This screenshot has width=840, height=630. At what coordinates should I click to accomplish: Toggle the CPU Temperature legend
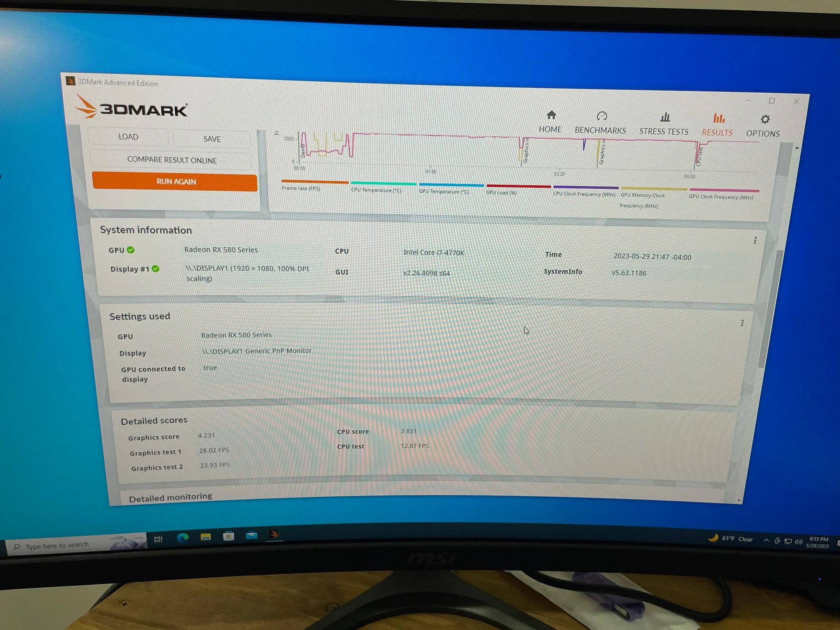point(383,187)
